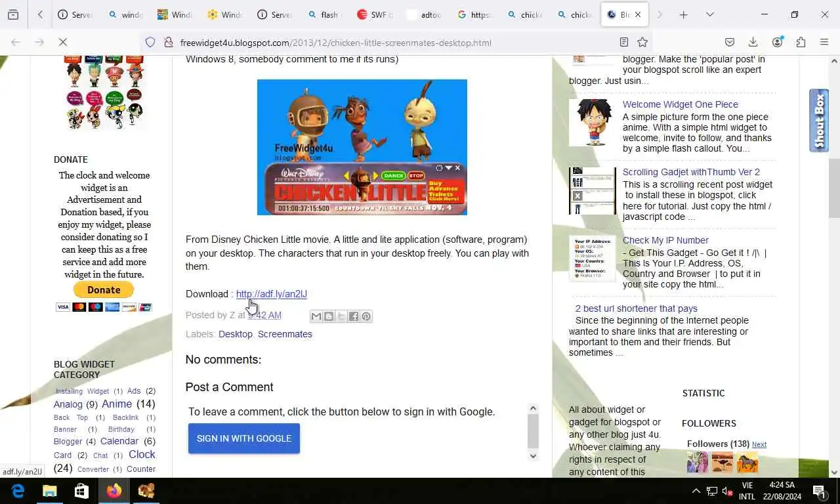
Task: Click comment frame scroll up arrow
Action: [533, 408]
